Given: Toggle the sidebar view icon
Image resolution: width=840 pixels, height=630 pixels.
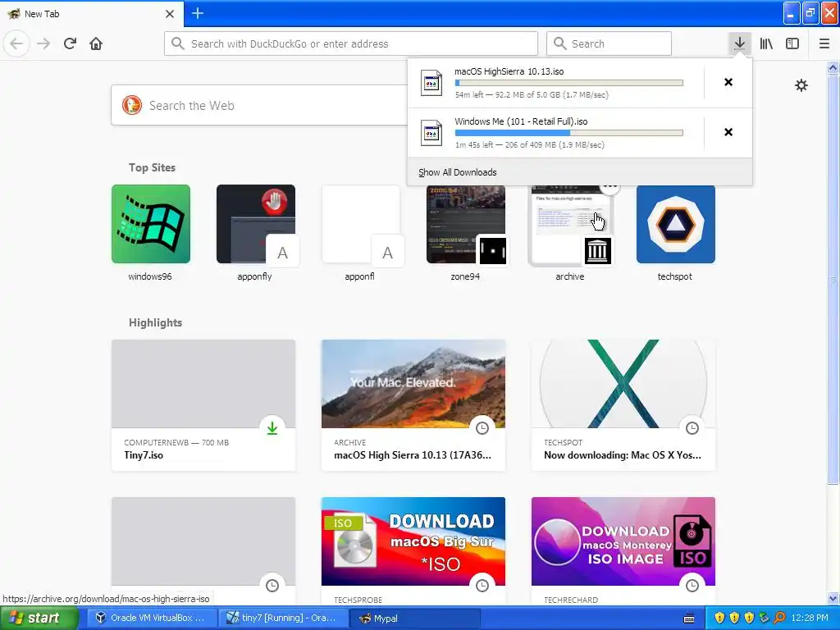Looking at the screenshot, I should pyautogui.click(x=792, y=43).
